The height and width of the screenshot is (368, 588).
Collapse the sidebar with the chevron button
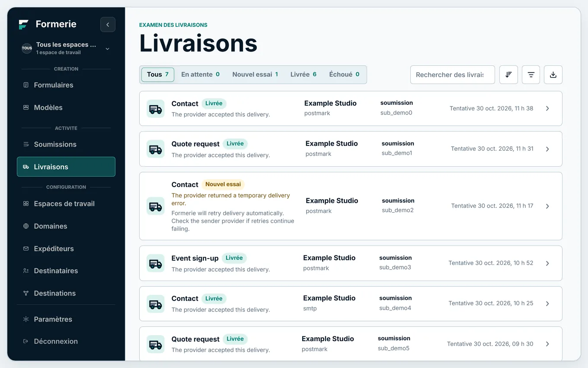[x=108, y=25]
